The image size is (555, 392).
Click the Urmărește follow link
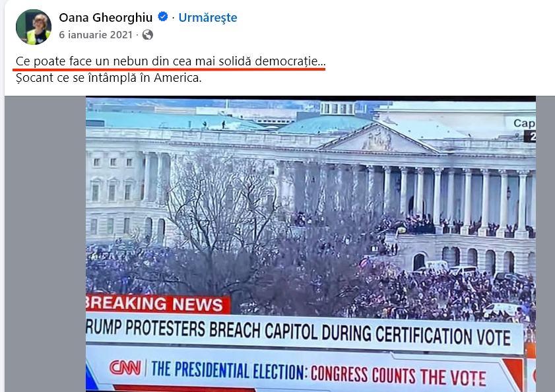pos(208,17)
